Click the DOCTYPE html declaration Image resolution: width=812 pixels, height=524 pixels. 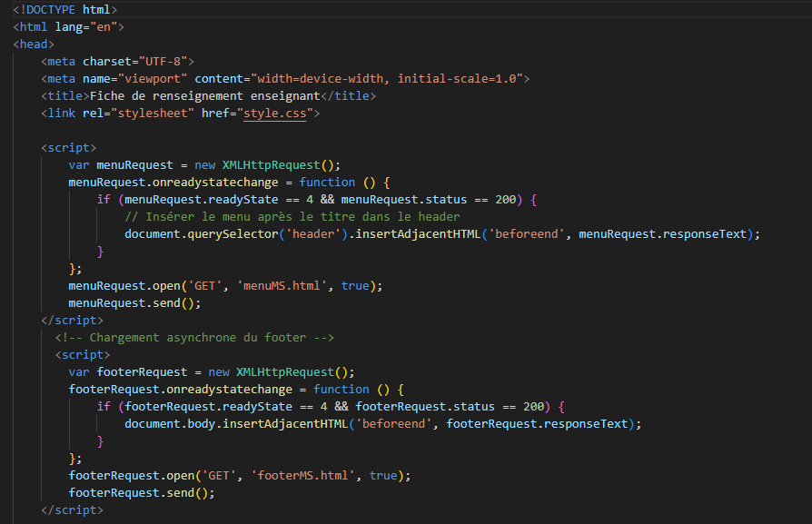pos(64,9)
